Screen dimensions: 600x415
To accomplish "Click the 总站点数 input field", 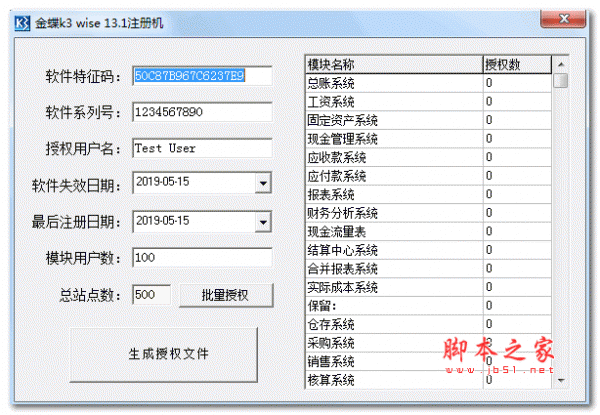I will click(151, 295).
